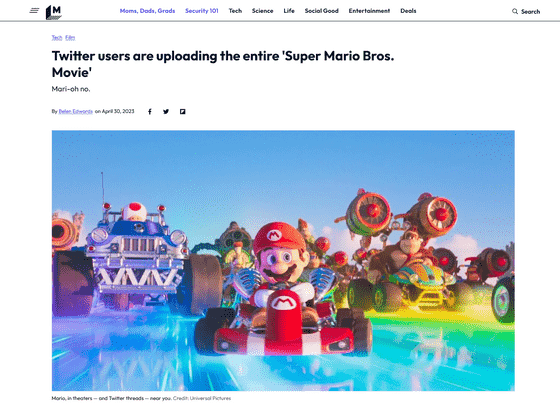Open the author's profile link
This screenshot has height=411, width=560.
[x=76, y=111]
